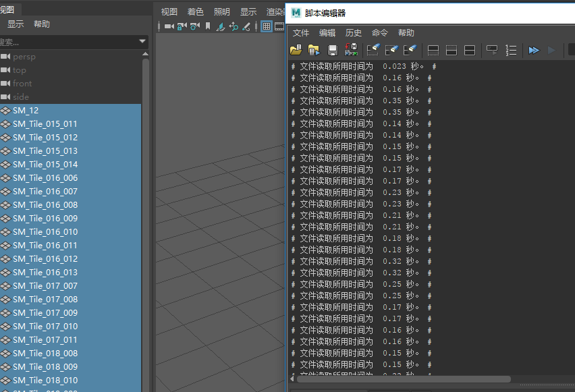Click the Clear All eraser icon
Image resolution: width=575 pixels, height=392 pixels.
[410, 50]
